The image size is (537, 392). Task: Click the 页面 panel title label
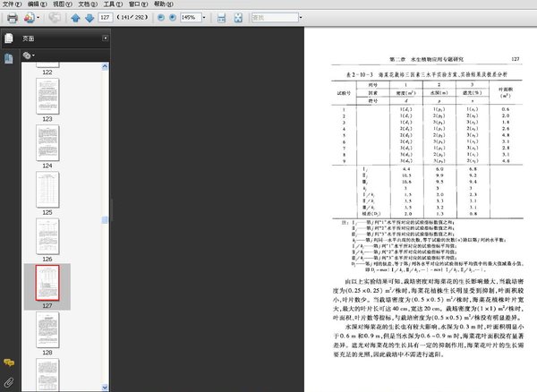pos(28,38)
